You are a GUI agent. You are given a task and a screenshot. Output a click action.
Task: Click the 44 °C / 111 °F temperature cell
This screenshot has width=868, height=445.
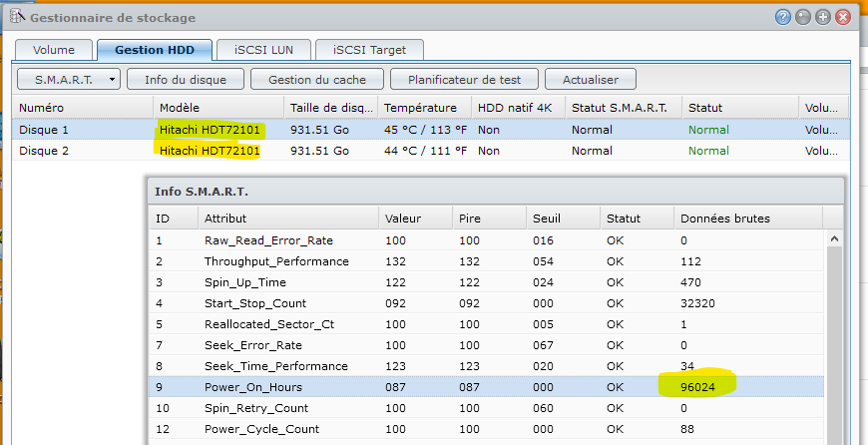tap(425, 151)
